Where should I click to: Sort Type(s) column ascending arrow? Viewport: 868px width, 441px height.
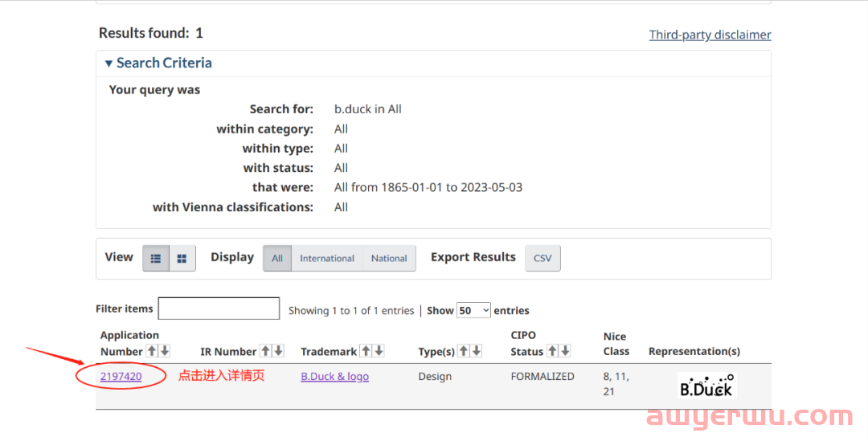464,351
